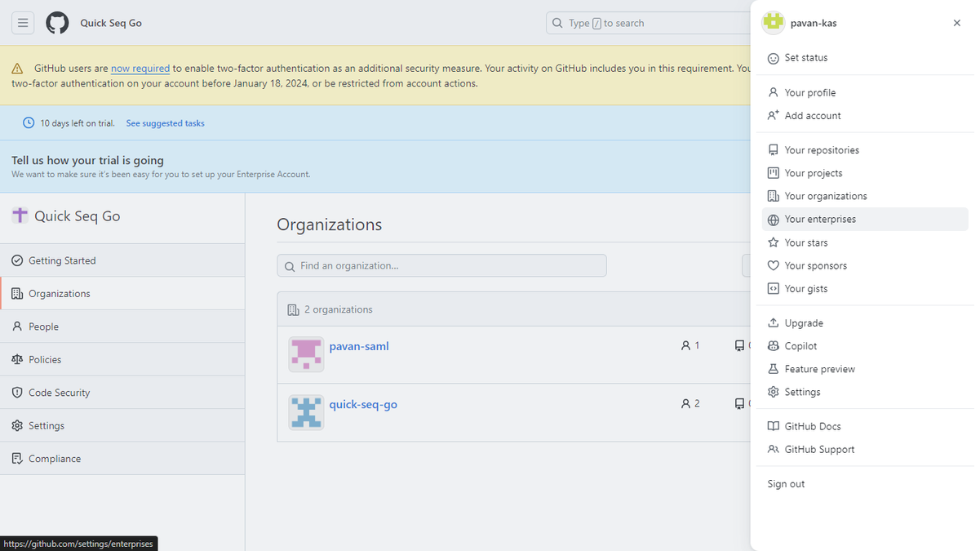Open Your repositories from the menu
The height and width of the screenshot is (551, 980).
point(865,150)
